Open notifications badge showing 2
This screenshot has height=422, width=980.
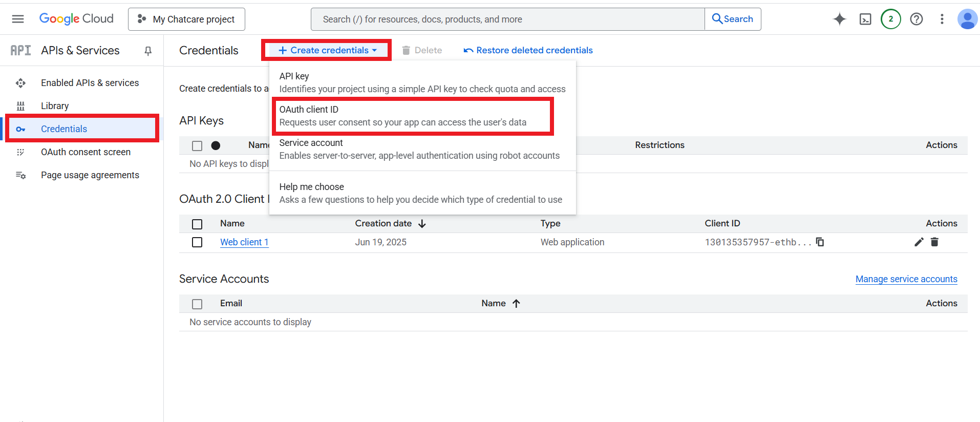click(891, 19)
